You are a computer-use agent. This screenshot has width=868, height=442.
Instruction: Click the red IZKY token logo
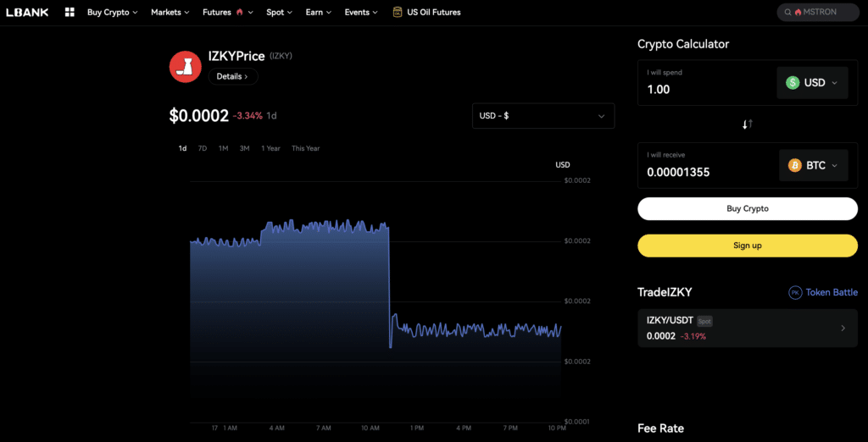pyautogui.click(x=185, y=66)
